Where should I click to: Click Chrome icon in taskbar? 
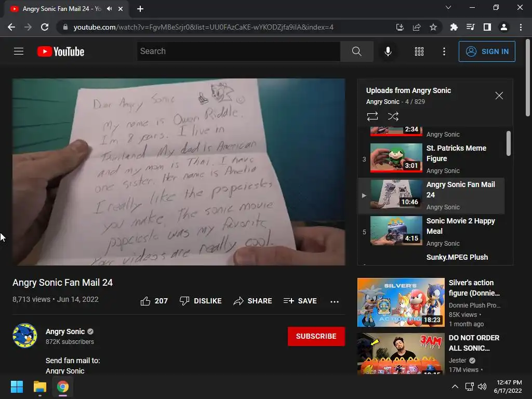click(62, 387)
